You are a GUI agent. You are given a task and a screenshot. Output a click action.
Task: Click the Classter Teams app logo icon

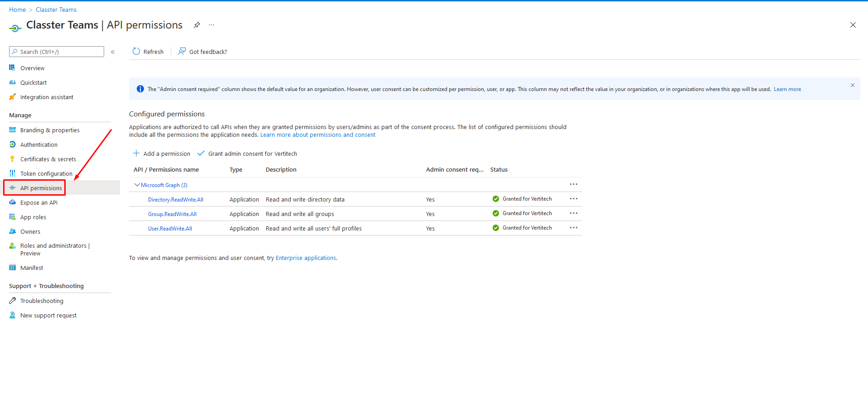[x=15, y=28]
